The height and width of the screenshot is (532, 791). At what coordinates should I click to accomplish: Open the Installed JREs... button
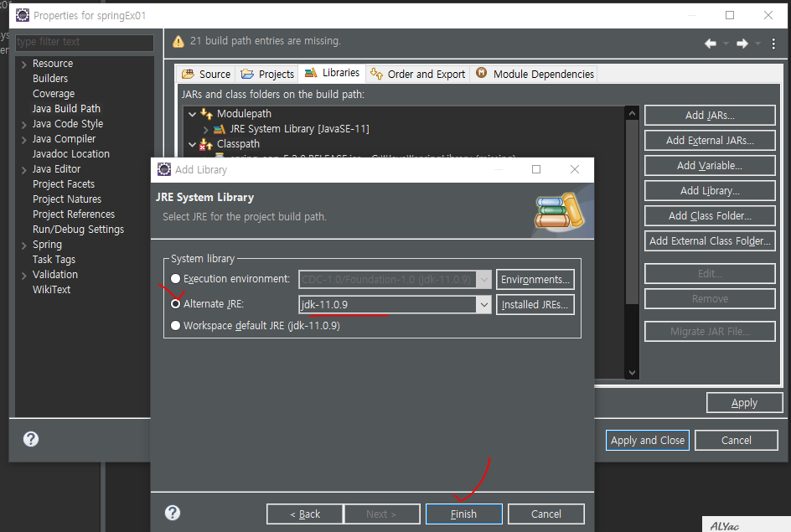[535, 305]
